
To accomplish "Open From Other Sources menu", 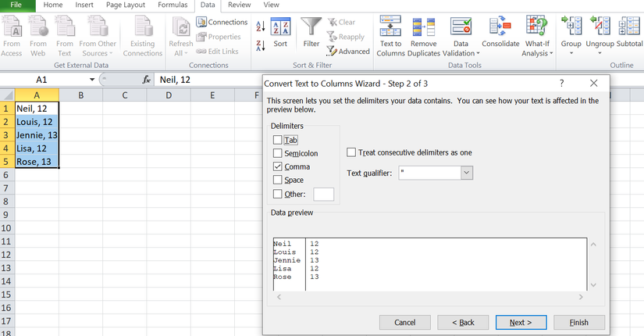I will [98, 36].
